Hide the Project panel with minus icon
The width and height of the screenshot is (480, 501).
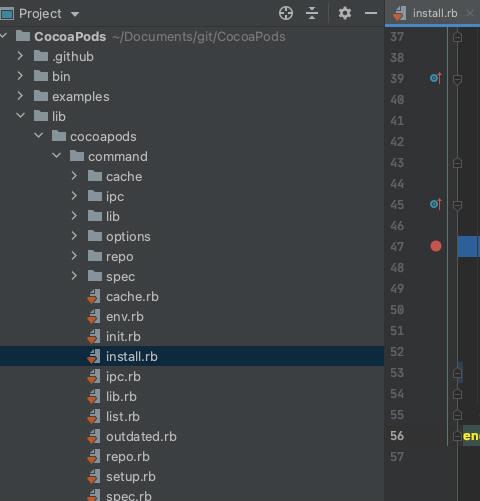[371, 13]
